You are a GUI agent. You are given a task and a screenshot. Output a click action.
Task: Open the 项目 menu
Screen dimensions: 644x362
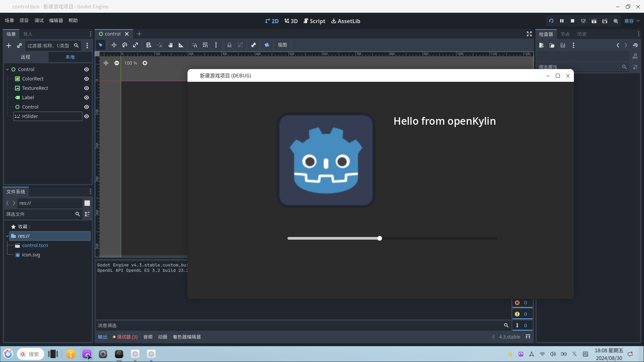point(24,20)
